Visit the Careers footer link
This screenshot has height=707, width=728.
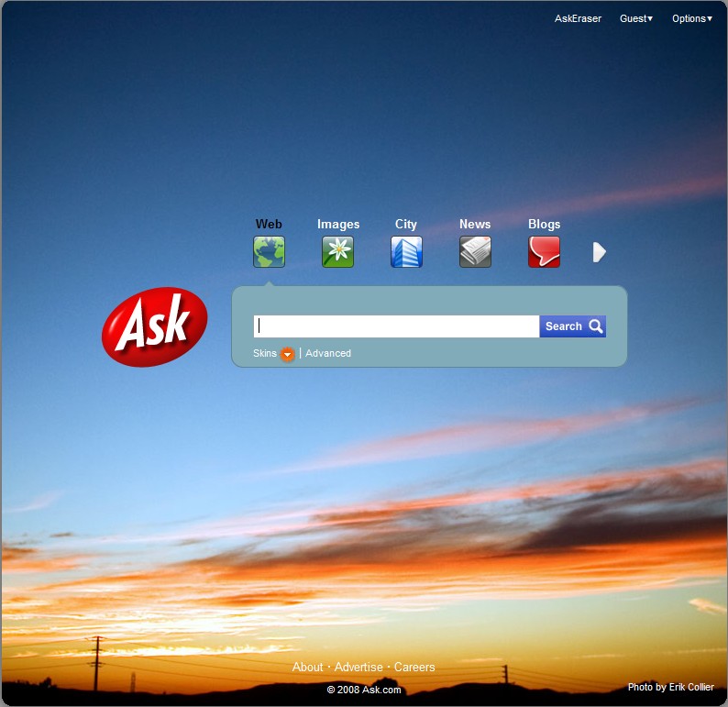tap(414, 668)
